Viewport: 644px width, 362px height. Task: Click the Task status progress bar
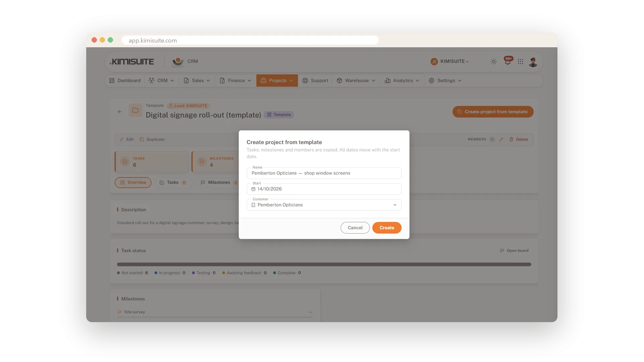point(324,264)
